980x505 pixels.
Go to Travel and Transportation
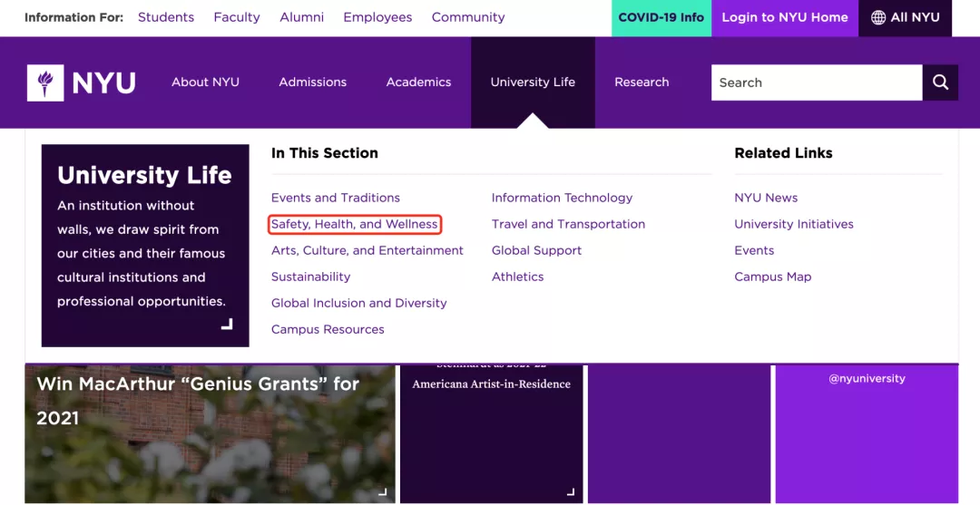(568, 224)
